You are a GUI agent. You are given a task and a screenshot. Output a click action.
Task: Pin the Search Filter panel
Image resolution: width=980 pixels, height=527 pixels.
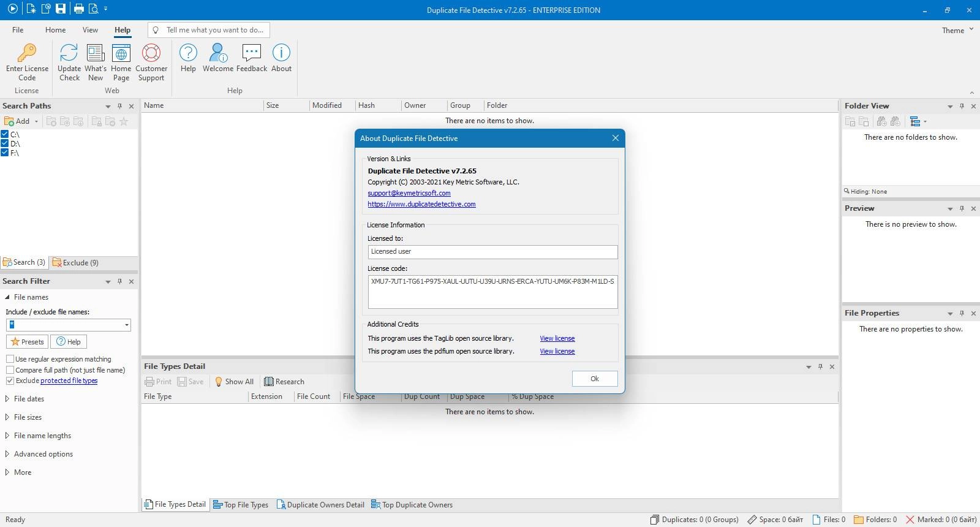(119, 281)
